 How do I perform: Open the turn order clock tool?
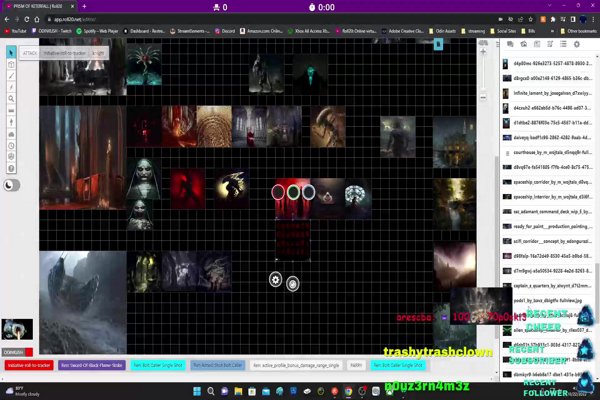pos(11,145)
